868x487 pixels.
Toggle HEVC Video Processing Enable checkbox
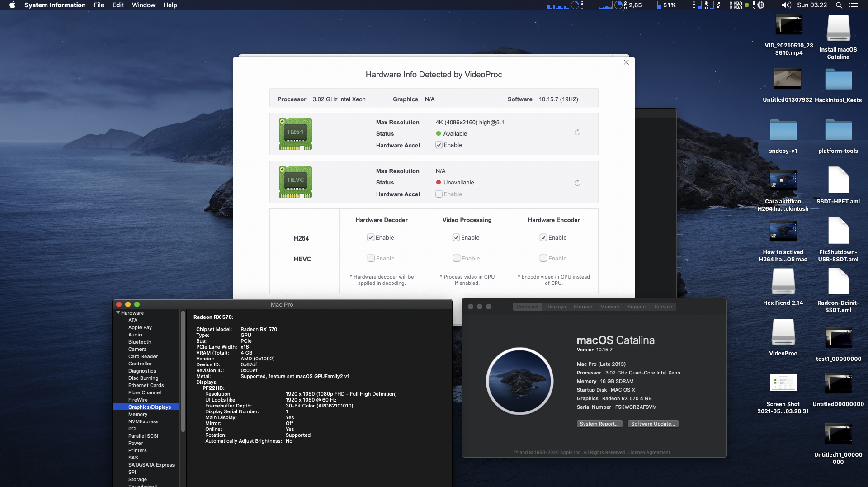(x=457, y=258)
